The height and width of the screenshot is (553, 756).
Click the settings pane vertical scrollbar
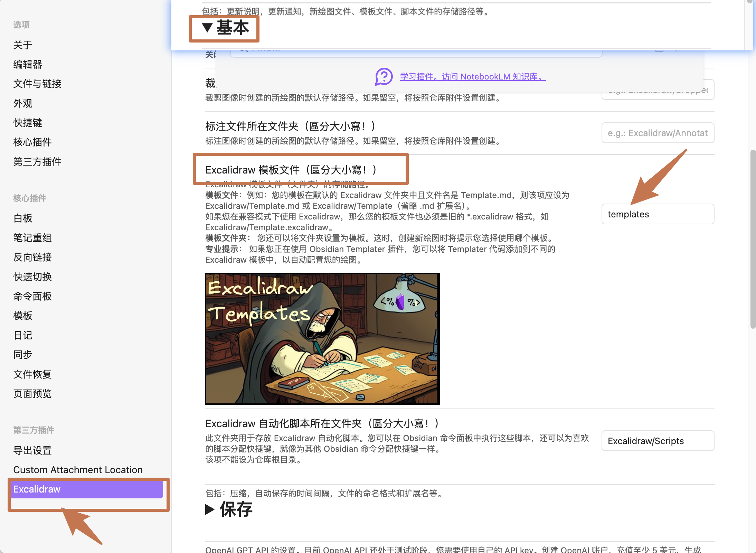click(753, 238)
